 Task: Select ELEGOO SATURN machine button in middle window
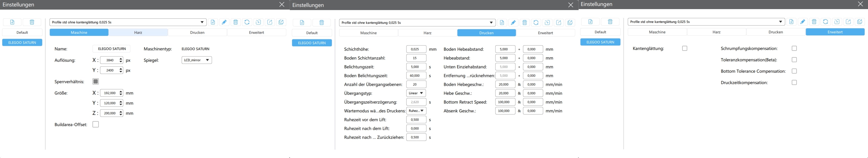312,43
